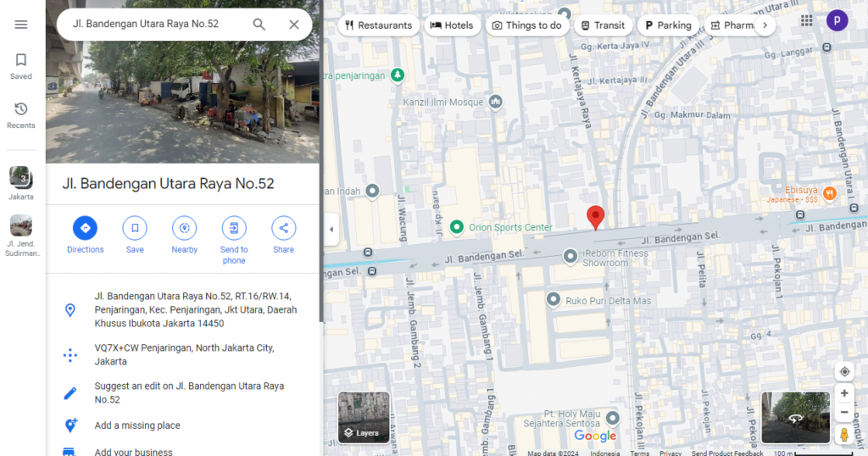Click the search magnifier icon

(x=259, y=25)
